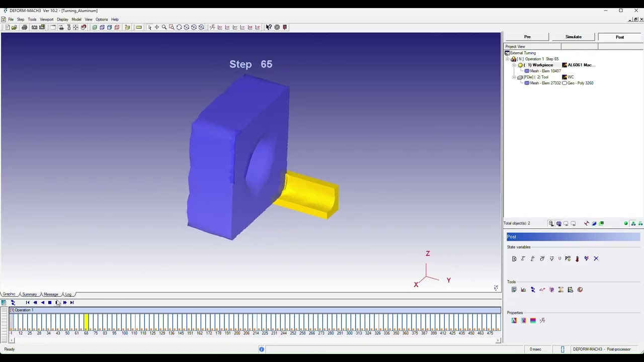Select the magnifier Zoom tool
This screenshot has width=644, height=362.
(x=164, y=27)
